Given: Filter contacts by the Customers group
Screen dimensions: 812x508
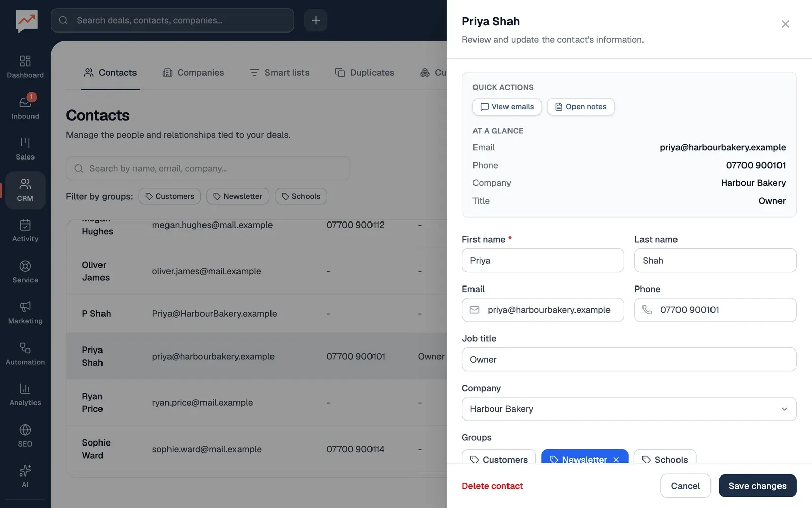Looking at the screenshot, I should [x=170, y=196].
